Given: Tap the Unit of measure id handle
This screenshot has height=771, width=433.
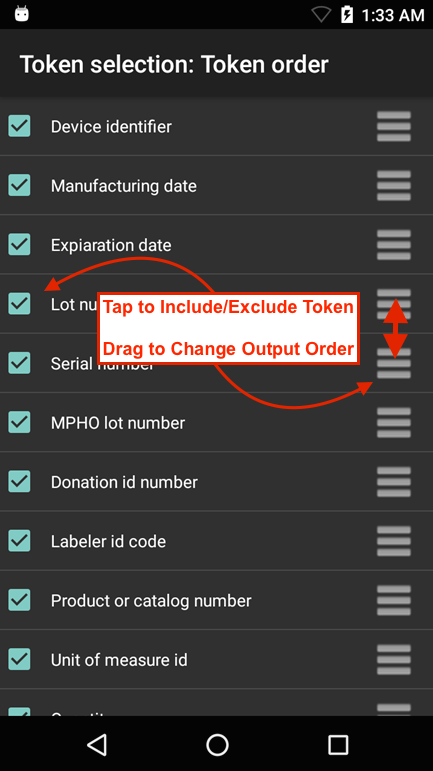Looking at the screenshot, I should pyautogui.click(x=394, y=659).
